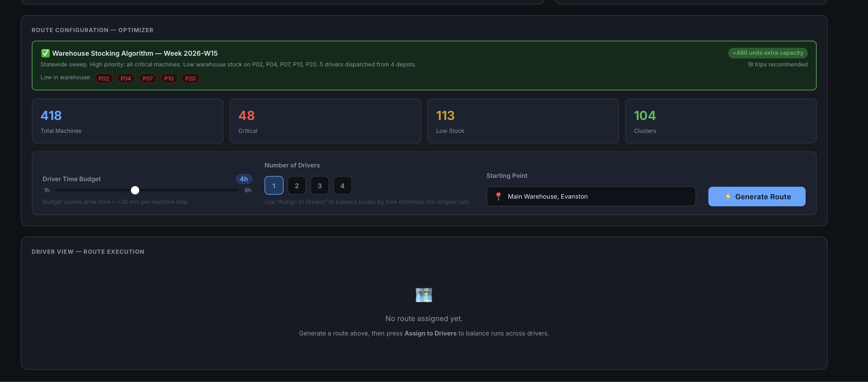Image resolution: width=868 pixels, height=382 pixels.
Task: Click the P20 low warehouse tag
Action: pyautogui.click(x=190, y=78)
